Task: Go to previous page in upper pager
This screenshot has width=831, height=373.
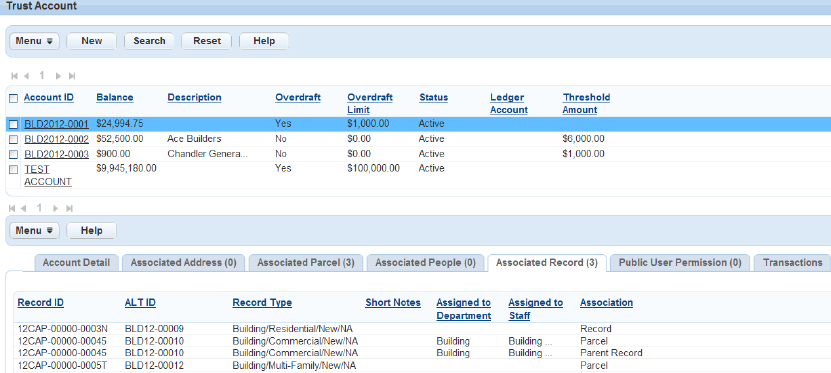Action: pyautogui.click(x=26, y=76)
